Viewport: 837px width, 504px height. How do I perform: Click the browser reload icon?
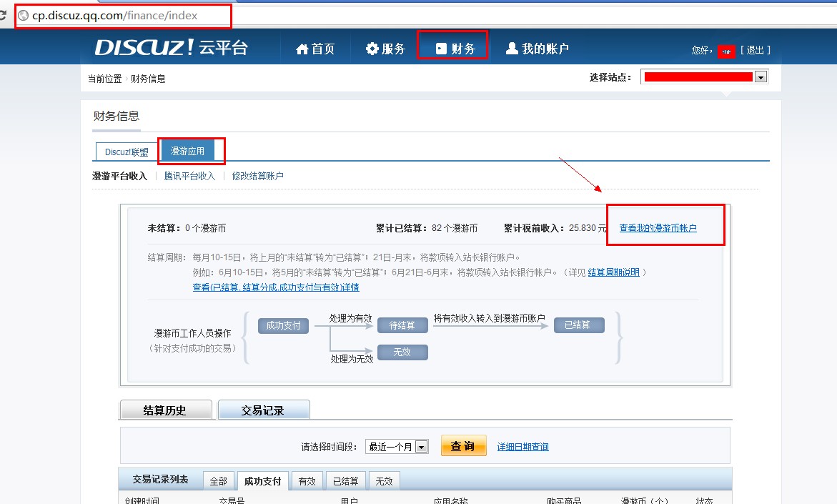3,16
